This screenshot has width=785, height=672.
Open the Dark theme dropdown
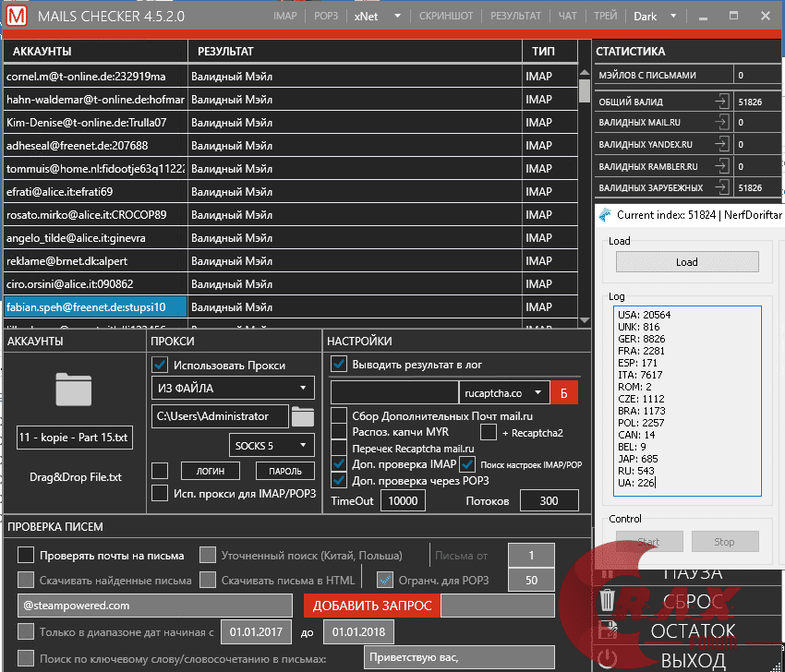point(657,16)
